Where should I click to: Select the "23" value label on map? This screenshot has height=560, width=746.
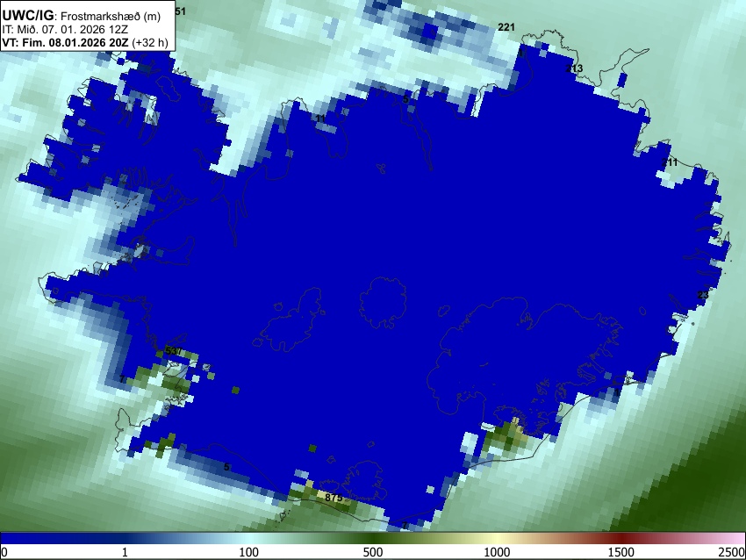click(x=703, y=295)
